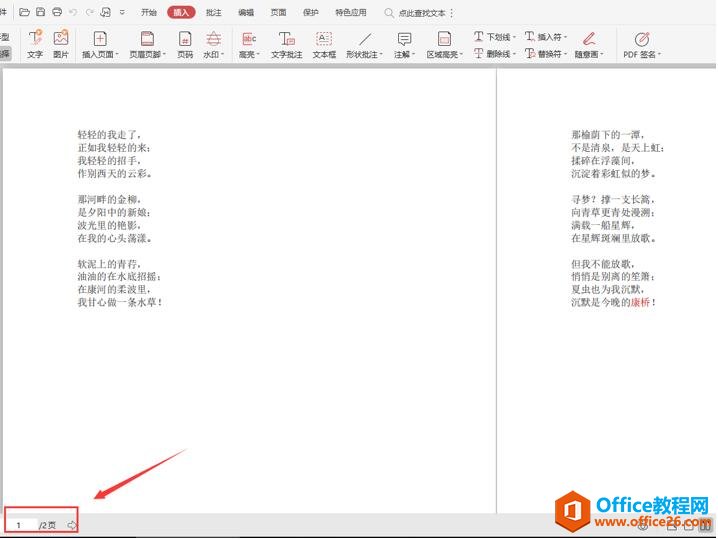The image size is (718, 539).
Task: Redo the last undone action
Action: pyautogui.click(x=90, y=12)
